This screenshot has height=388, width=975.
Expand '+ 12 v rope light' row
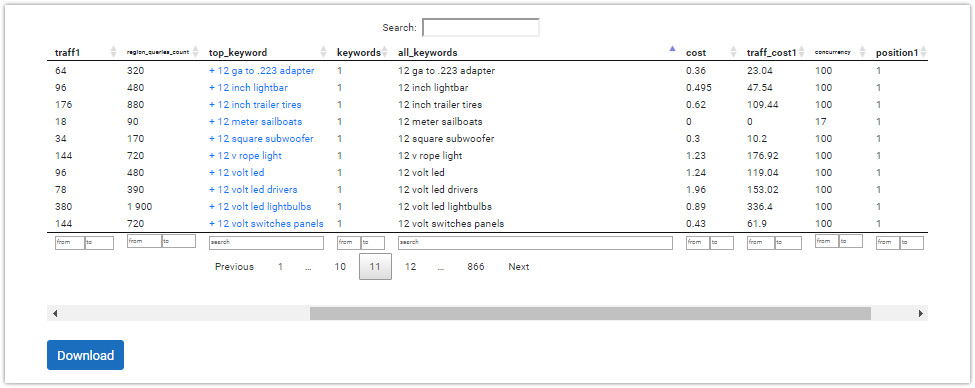(x=245, y=155)
